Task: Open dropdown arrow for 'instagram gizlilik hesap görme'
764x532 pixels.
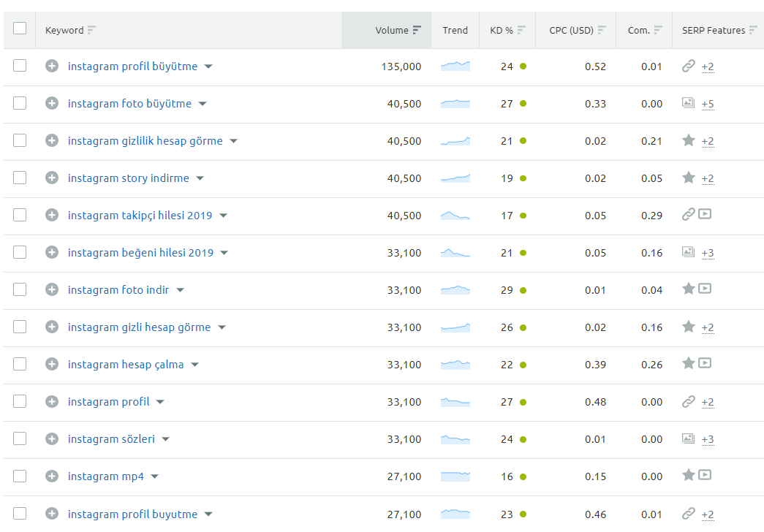Action: tap(233, 141)
